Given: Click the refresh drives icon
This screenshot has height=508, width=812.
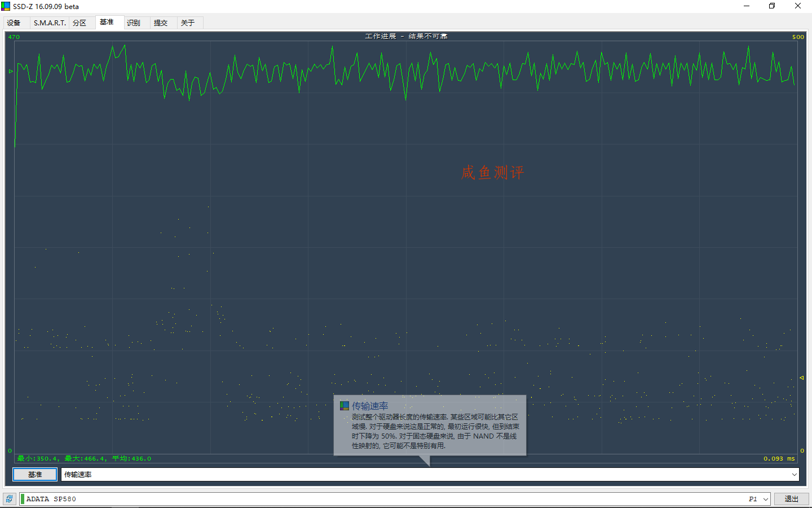Looking at the screenshot, I should pyautogui.click(x=9, y=499).
